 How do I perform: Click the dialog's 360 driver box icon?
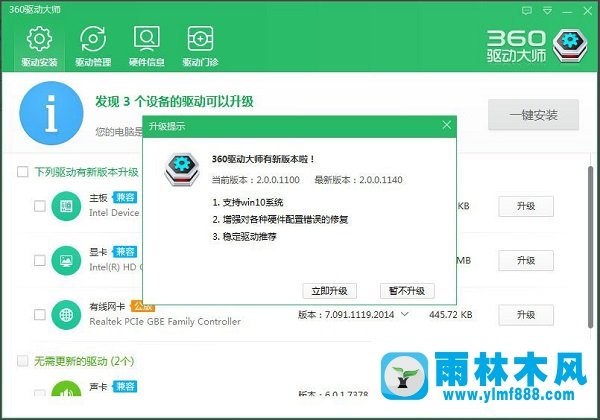click(182, 169)
